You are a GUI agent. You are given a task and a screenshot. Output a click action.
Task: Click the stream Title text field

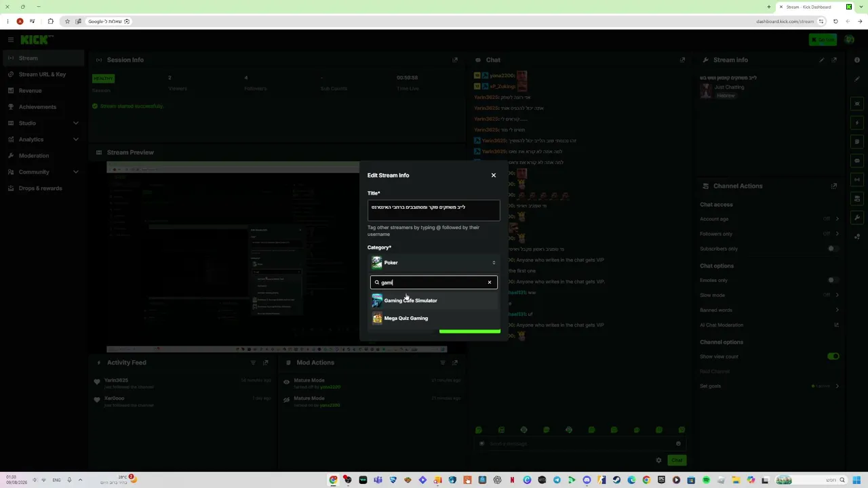(x=434, y=210)
